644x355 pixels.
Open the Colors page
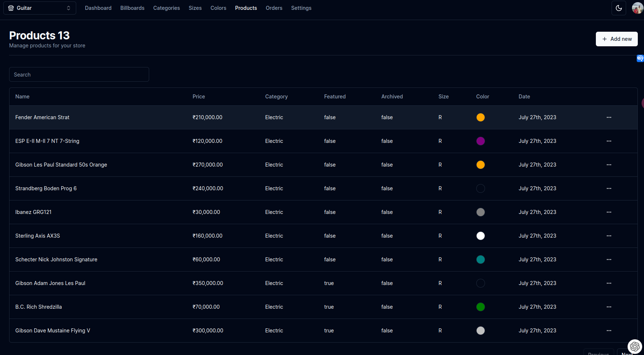(218, 8)
